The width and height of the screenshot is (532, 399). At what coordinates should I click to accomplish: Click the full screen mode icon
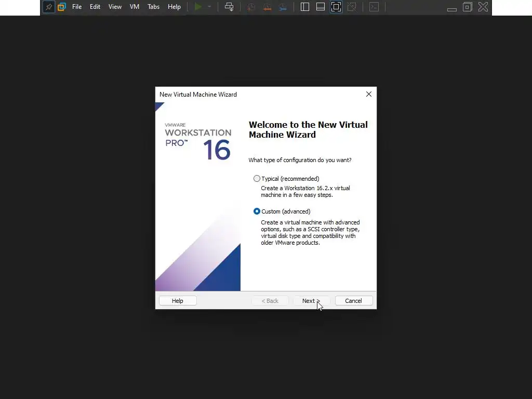[x=336, y=7]
